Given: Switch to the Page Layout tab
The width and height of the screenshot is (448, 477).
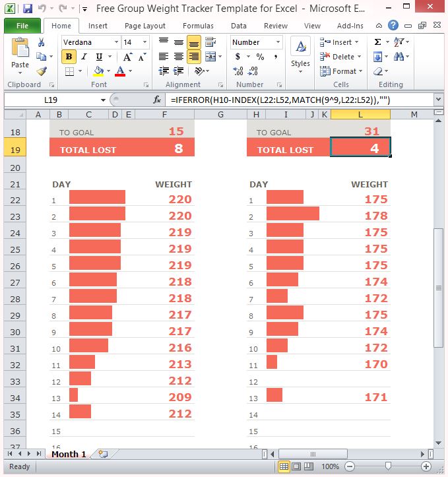Looking at the screenshot, I should pos(145,26).
